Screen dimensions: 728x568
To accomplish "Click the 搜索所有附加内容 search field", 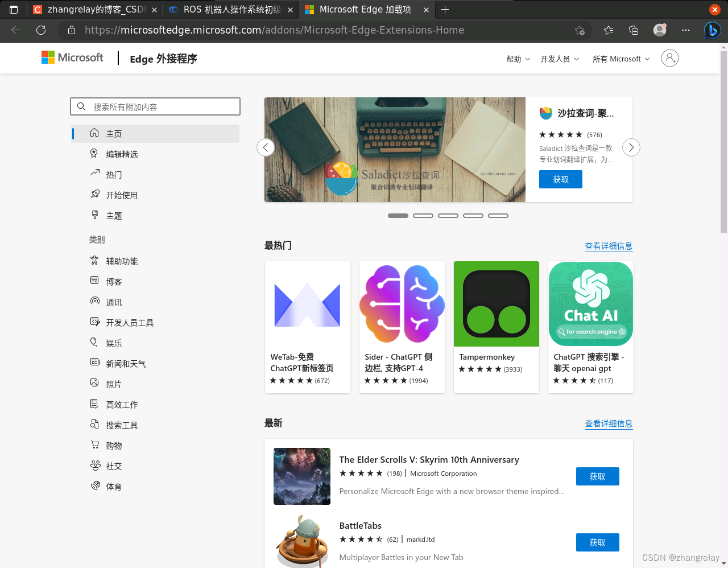I will coord(155,106).
